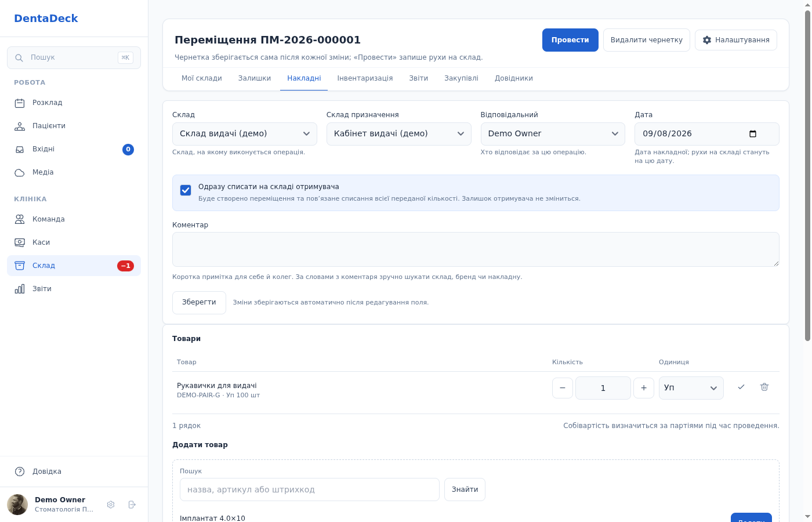The image size is (812, 522).
Task: Open Налаштування button with gear
Action: click(736, 40)
